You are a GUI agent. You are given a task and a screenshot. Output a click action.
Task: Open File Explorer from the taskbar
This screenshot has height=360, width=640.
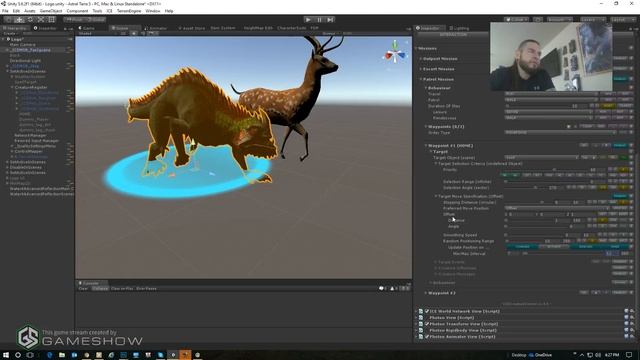pyautogui.click(x=62, y=355)
